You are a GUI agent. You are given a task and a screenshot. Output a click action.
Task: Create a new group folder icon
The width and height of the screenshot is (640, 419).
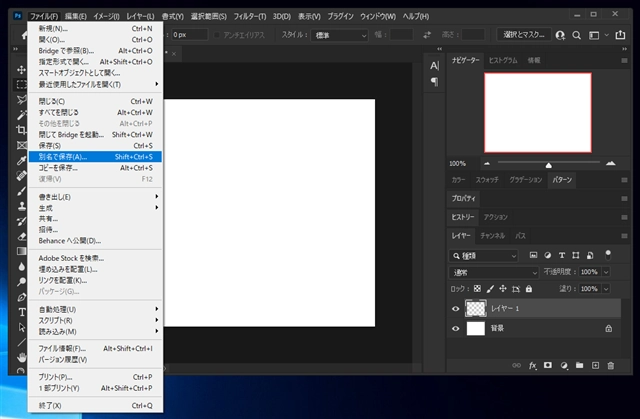(580, 365)
